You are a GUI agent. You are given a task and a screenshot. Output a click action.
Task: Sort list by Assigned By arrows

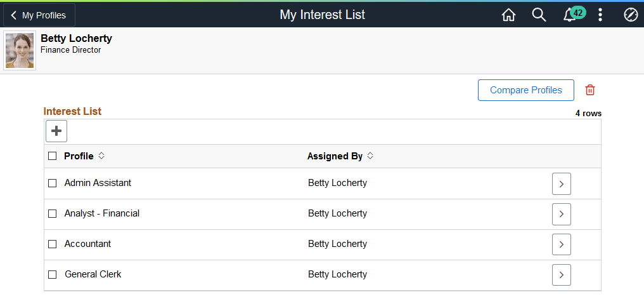370,156
